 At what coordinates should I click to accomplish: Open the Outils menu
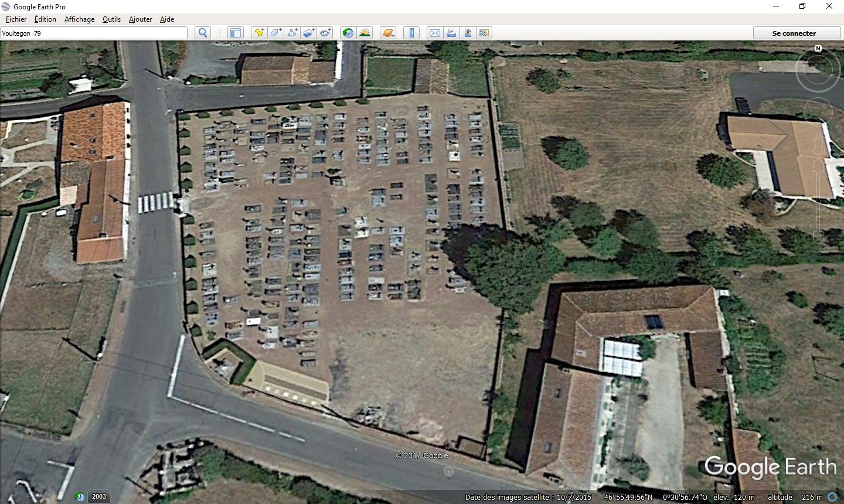point(111,19)
